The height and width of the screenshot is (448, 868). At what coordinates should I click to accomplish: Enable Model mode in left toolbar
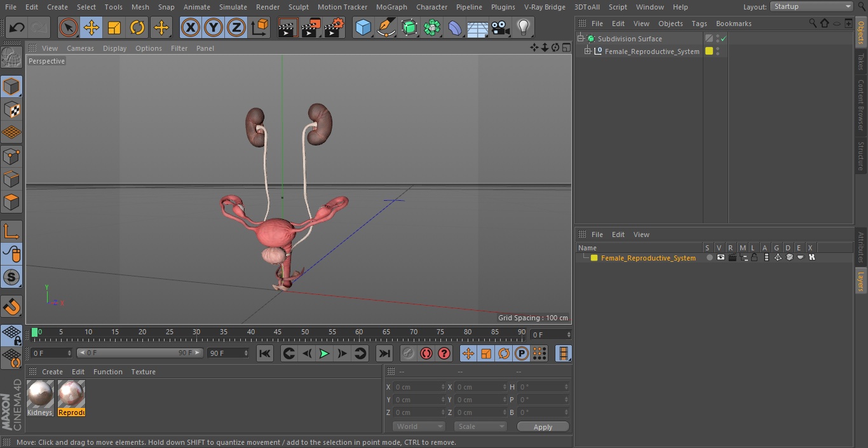pyautogui.click(x=11, y=86)
